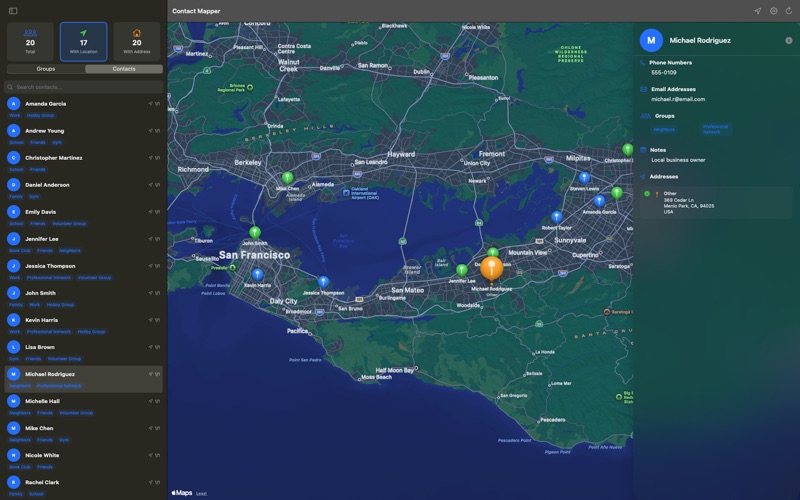
Task: Click John Smith's green map pin
Action: 255,232
